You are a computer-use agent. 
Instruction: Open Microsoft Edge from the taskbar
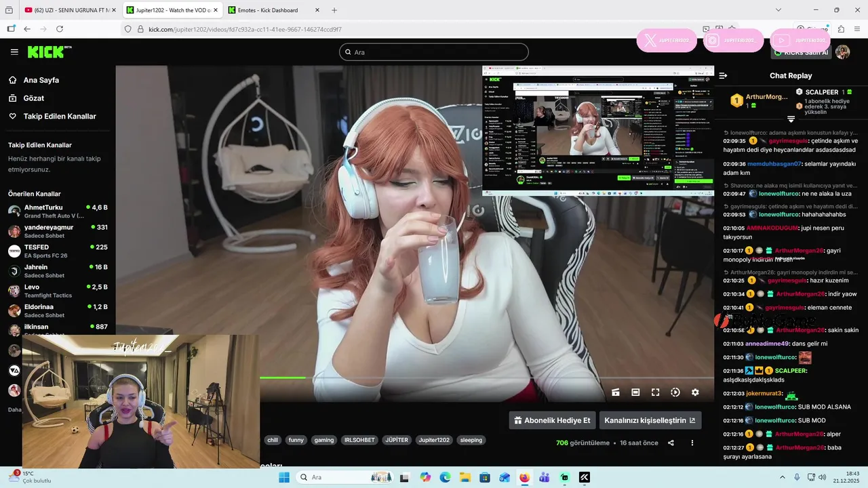click(x=445, y=477)
